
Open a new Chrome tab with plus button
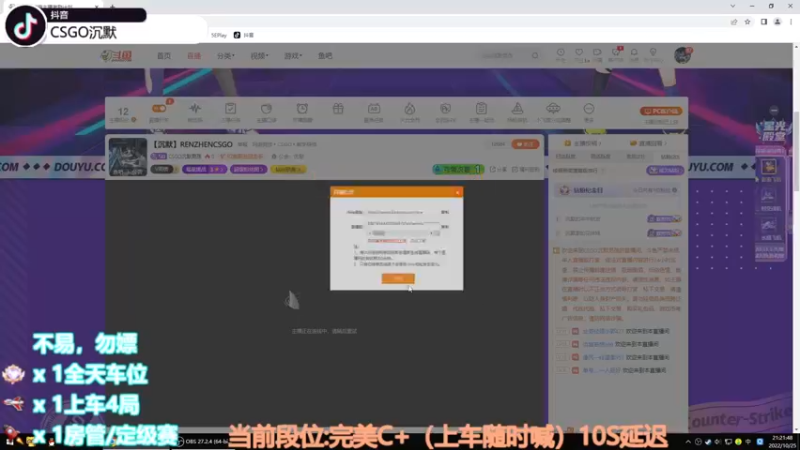tap(112, 6)
